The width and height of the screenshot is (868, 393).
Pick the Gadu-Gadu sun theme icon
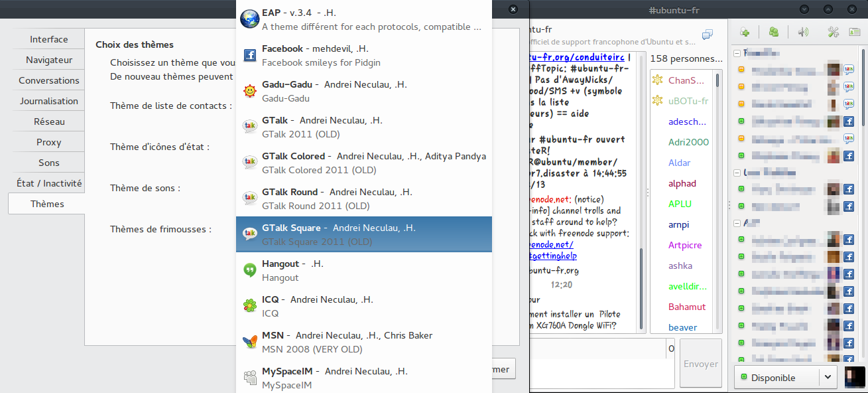pyautogui.click(x=250, y=92)
